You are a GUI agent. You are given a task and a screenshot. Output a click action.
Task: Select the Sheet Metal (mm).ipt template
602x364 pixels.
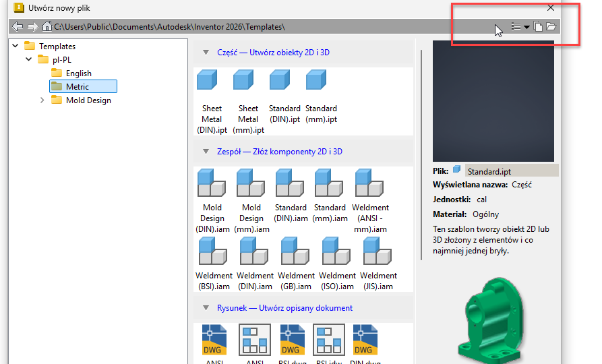tap(248, 101)
